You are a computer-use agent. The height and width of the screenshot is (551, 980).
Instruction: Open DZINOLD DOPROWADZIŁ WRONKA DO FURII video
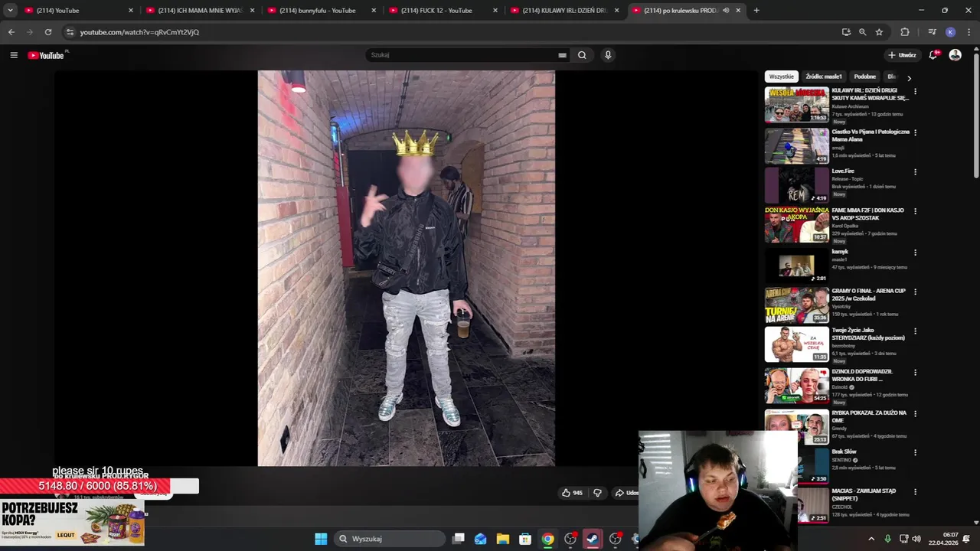coord(862,375)
